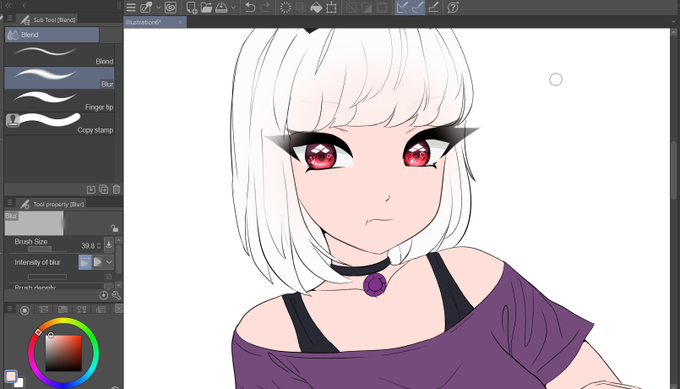Collapse palette dock with double chevron
Image resolution: width=680 pixels, height=389 pixels.
tap(7, 5)
